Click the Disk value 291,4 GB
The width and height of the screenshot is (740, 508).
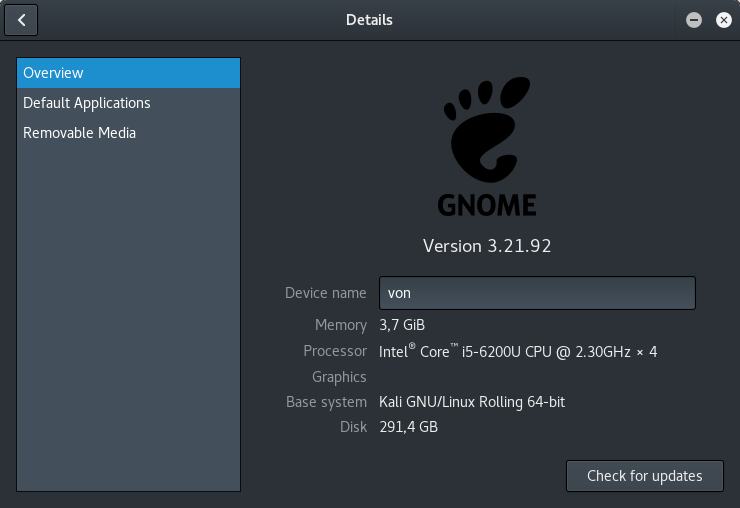[x=409, y=427]
